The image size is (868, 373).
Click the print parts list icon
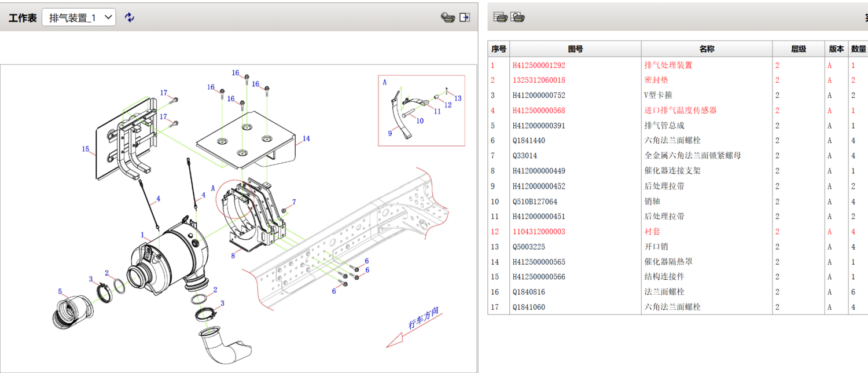coord(501,17)
